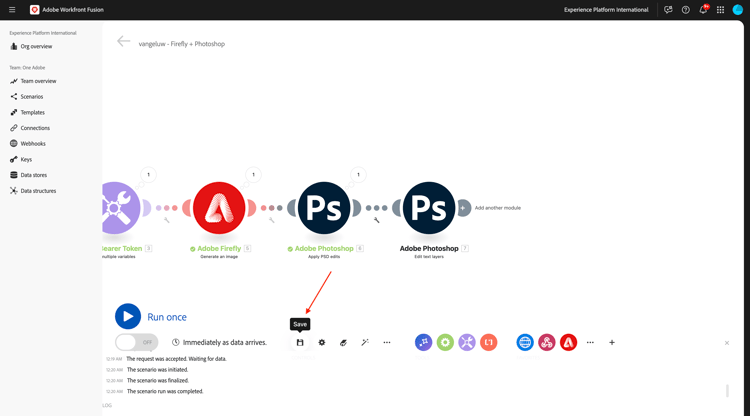750x416 pixels.
Task: Click the log panel scrollbar
Action: pos(728,391)
